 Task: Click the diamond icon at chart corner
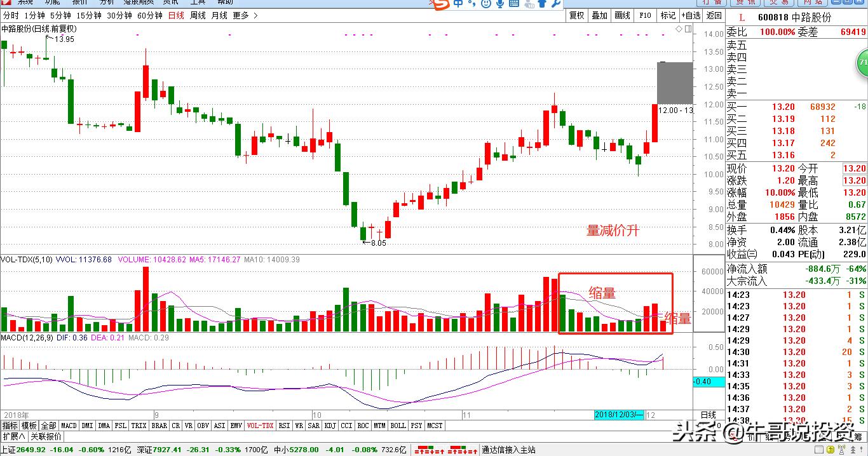tap(679, 29)
